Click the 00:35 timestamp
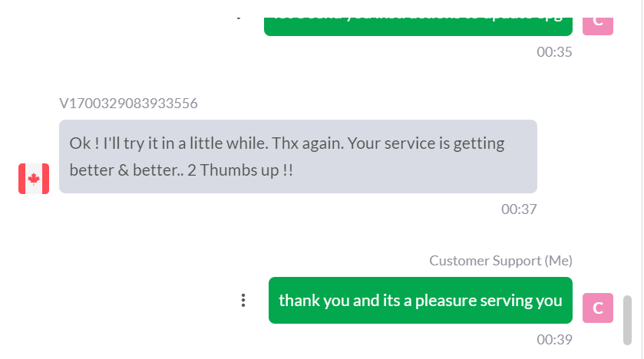Screen dimensions: 644x359 pyautogui.click(x=554, y=52)
